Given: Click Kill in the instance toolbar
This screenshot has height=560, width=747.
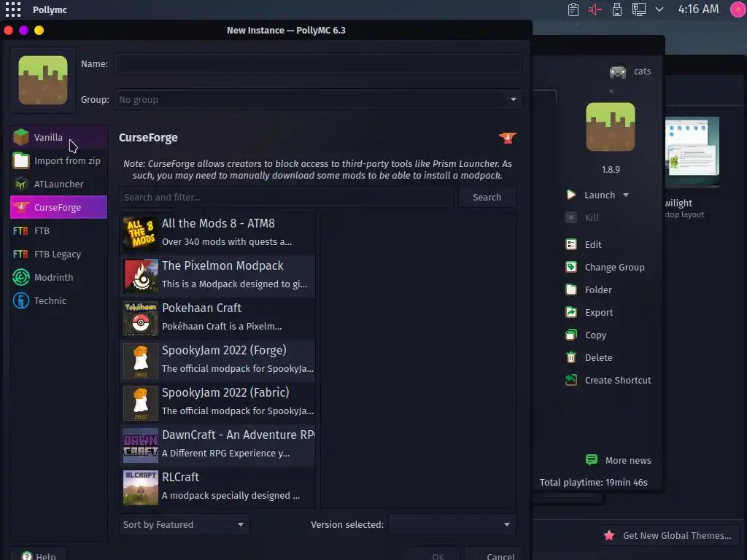Looking at the screenshot, I should (x=582, y=217).
